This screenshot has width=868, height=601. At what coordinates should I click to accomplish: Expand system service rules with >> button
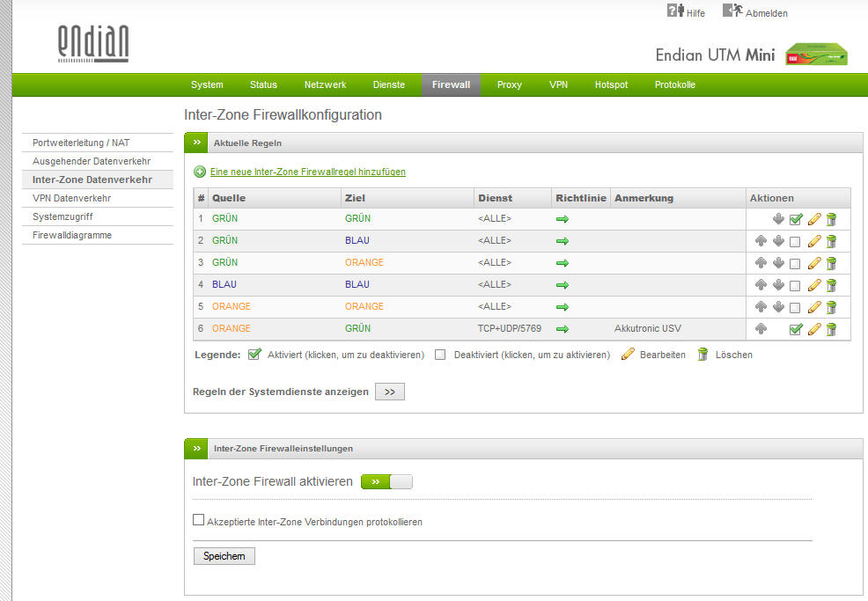tap(390, 392)
